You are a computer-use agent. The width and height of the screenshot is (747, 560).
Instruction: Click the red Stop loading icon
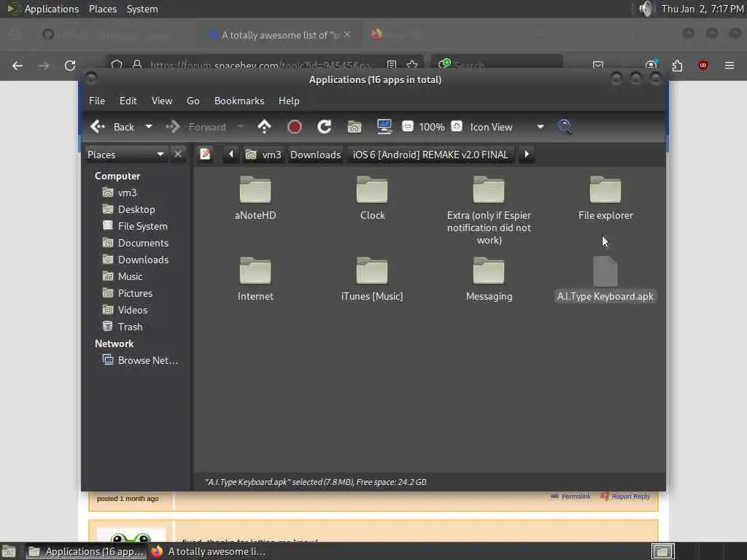(295, 127)
